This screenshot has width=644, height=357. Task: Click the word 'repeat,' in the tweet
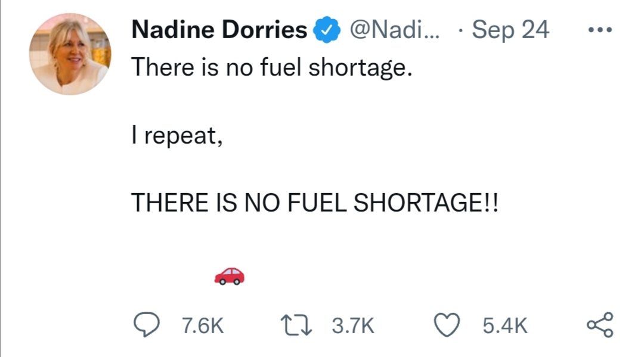pyautogui.click(x=183, y=136)
